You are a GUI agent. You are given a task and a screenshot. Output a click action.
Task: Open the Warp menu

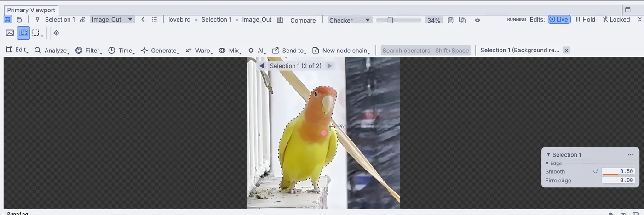[x=199, y=51]
